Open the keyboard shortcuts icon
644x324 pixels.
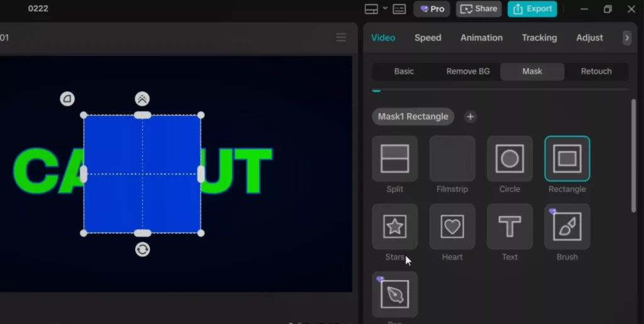[399, 9]
